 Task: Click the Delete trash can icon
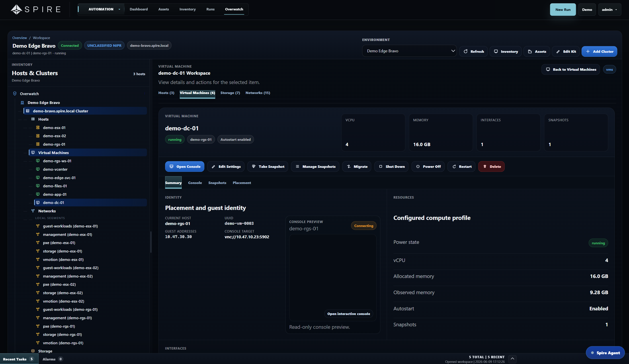click(x=485, y=166)
